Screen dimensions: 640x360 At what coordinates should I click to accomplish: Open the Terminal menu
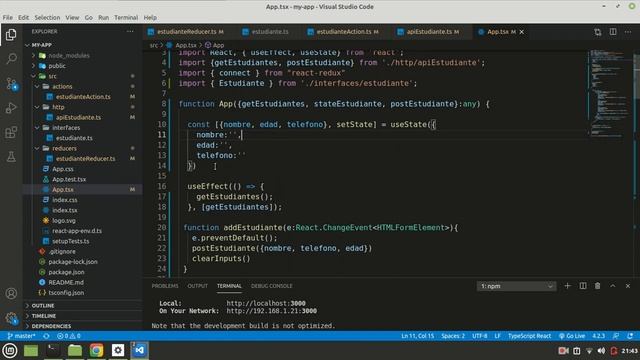pos(126,18)
